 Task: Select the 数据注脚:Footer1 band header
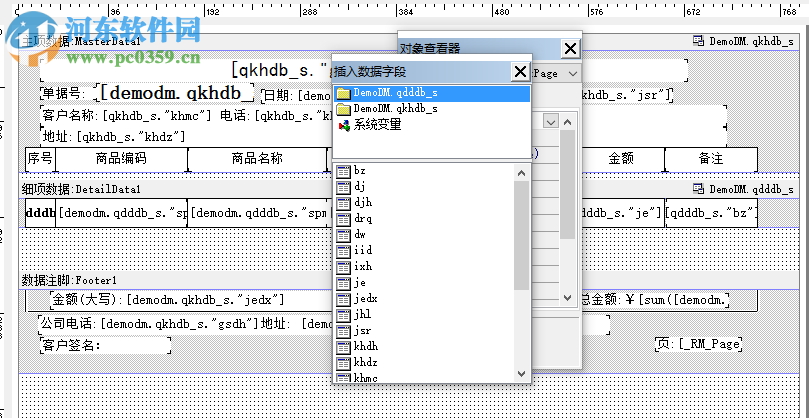[x=69, y=281]
